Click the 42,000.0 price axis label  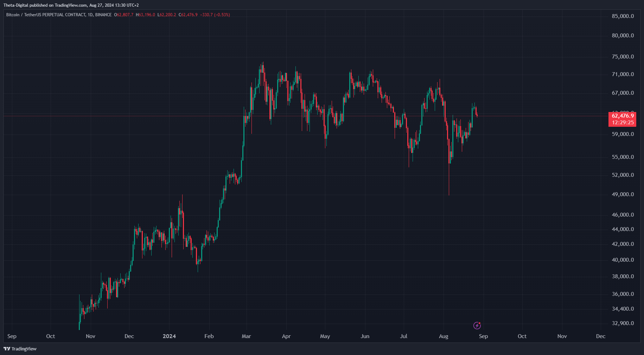[623, 244]
